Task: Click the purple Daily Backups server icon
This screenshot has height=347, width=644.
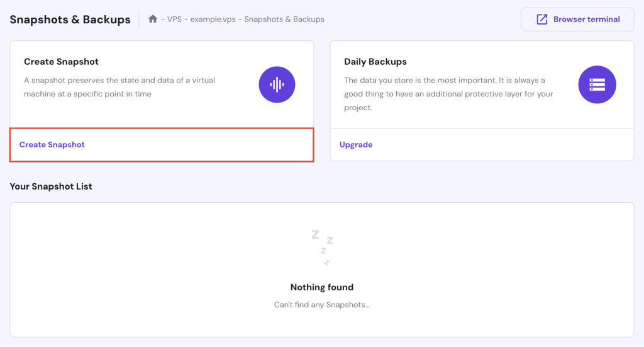Action: click(597, 84)
